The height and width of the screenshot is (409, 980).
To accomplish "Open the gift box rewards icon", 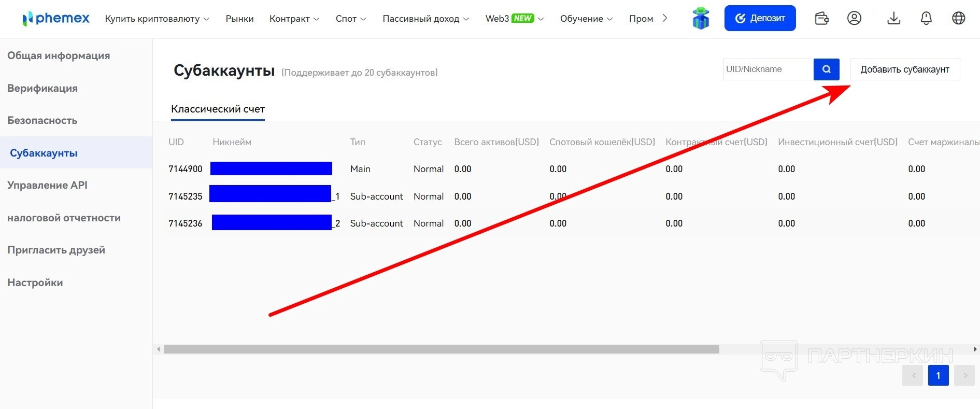I will [x=701, y=19].
